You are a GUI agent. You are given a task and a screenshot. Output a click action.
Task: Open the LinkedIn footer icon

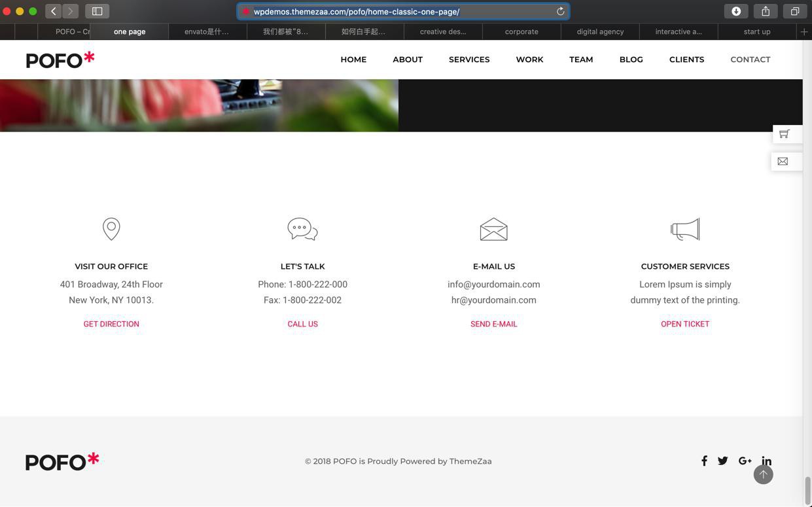[766, 461]
